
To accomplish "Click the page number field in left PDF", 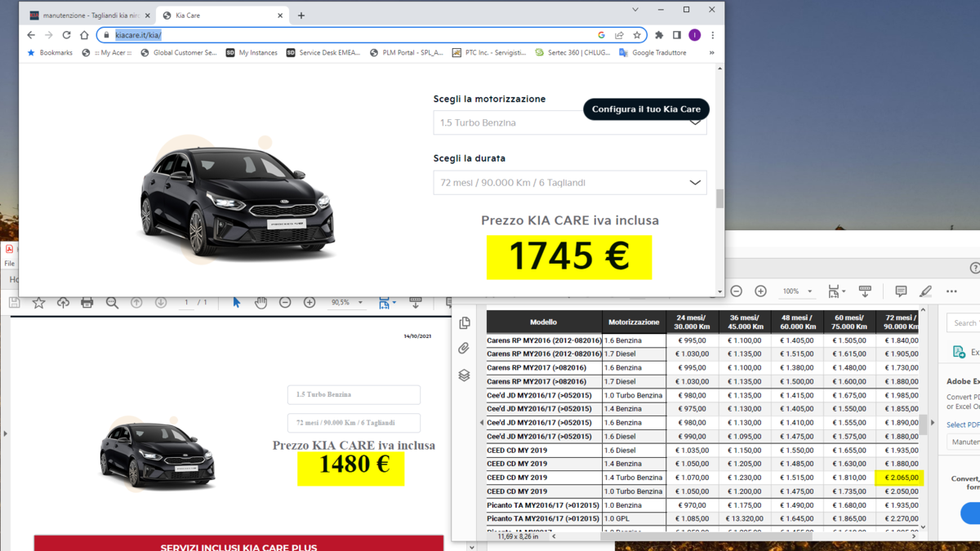I will click(187, 303).
